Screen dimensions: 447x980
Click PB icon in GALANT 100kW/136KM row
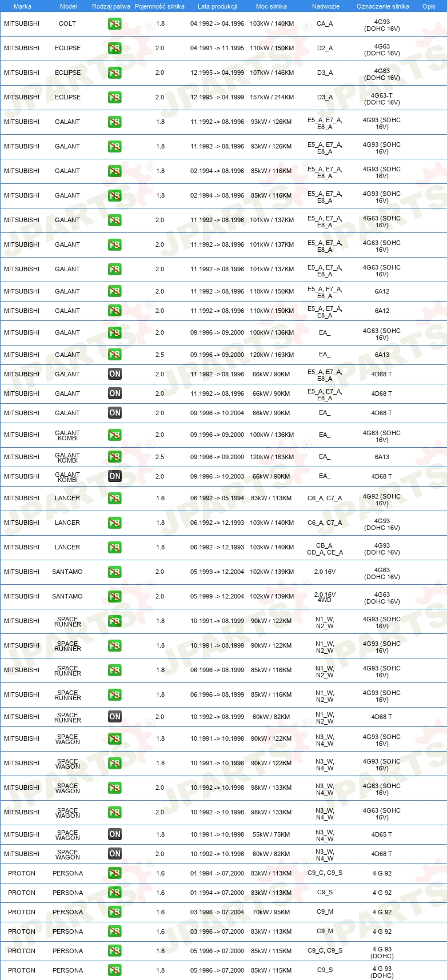point(114,333)
